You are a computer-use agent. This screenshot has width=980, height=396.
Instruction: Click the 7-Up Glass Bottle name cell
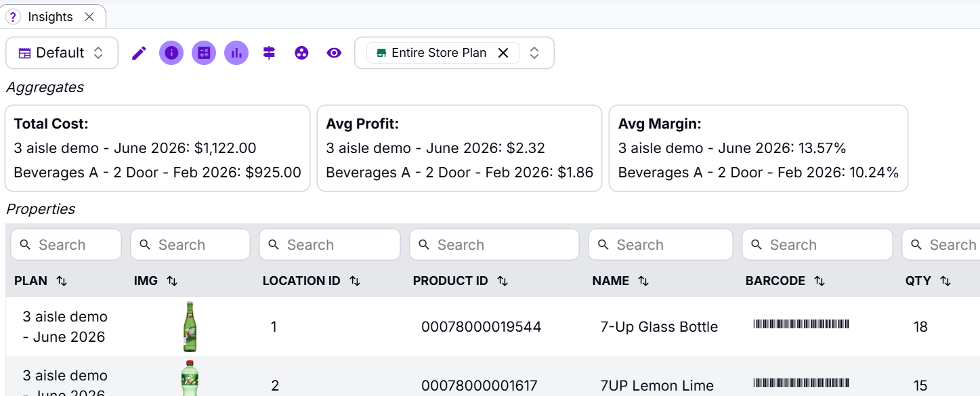click(x=659, y=327)
